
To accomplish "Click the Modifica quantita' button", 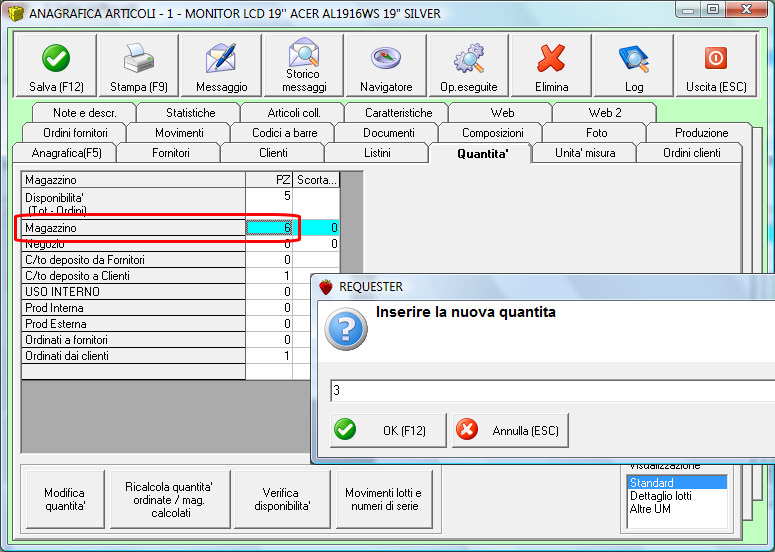I will pos(65,499).
